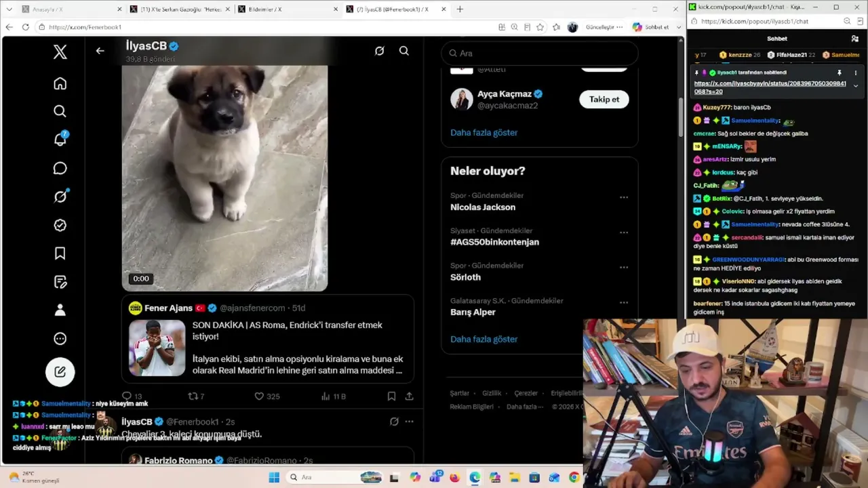
Task: Open the Articles icon in X sidebar
Action: [60, 282]
